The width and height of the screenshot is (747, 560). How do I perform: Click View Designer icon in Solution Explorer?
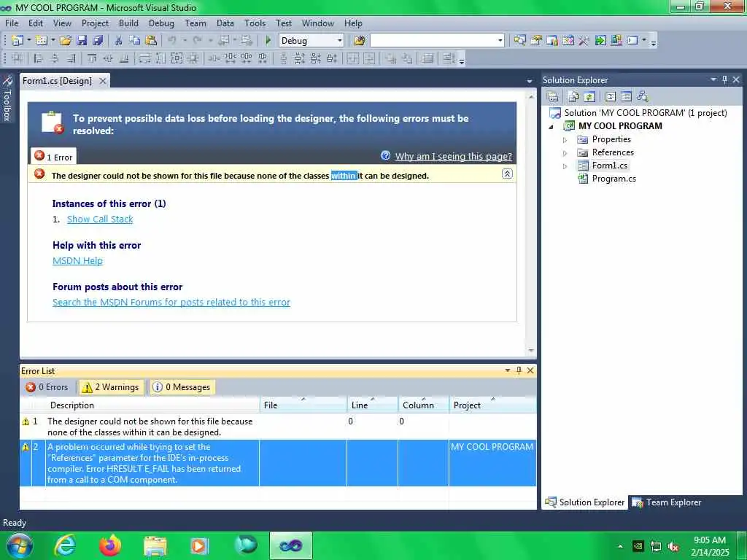click(x=626, y=97)
